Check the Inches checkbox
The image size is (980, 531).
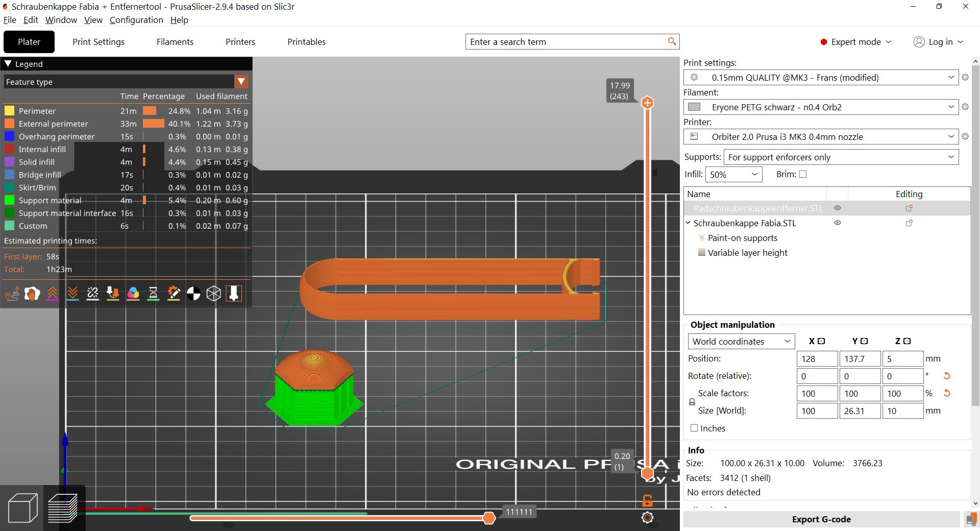(694, 428)
